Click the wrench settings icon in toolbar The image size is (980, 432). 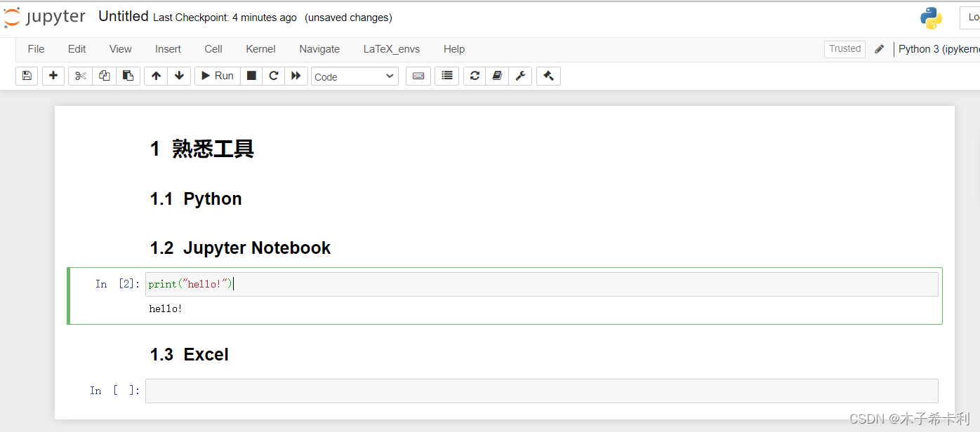pos(520,76)
